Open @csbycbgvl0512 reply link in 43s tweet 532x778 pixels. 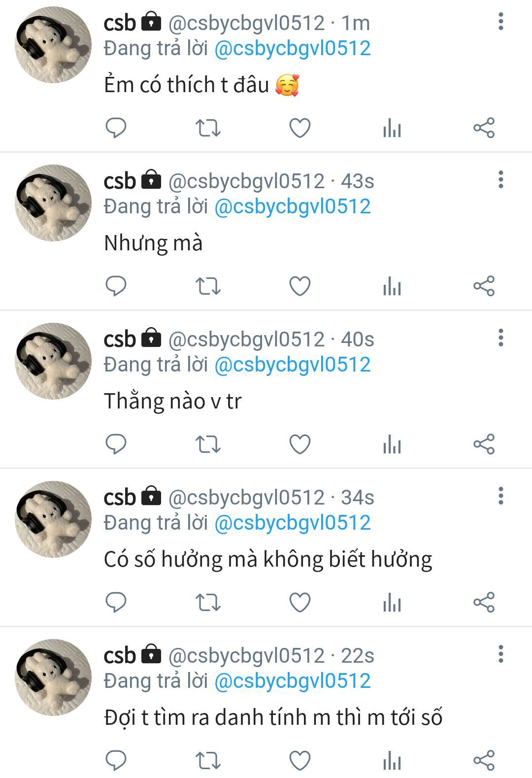point(293,206)
